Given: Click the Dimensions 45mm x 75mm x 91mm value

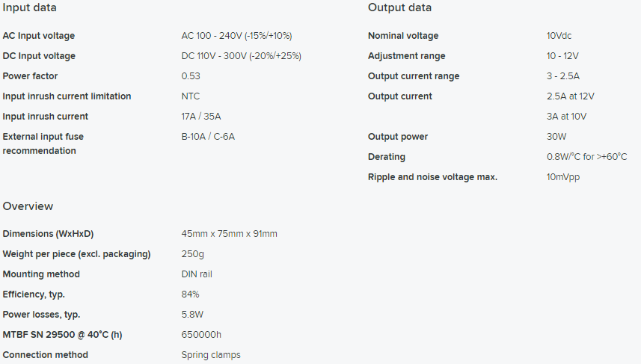Looking at the screenshot, I should (x=230, y=234).
